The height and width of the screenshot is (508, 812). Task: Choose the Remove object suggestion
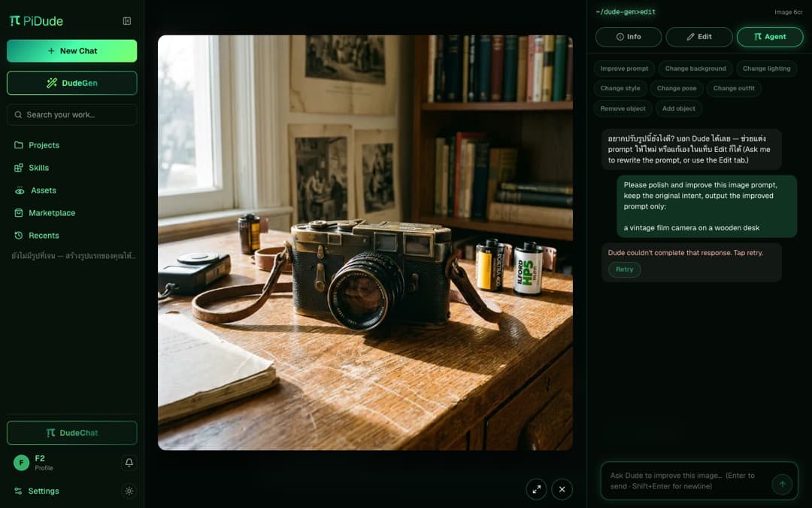[x=623, y=108]
